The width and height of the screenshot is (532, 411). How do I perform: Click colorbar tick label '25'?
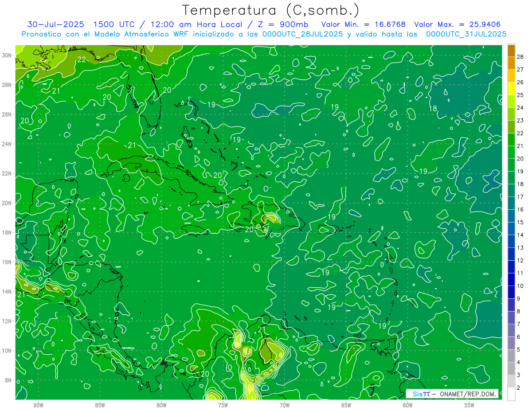pos(520,95)
